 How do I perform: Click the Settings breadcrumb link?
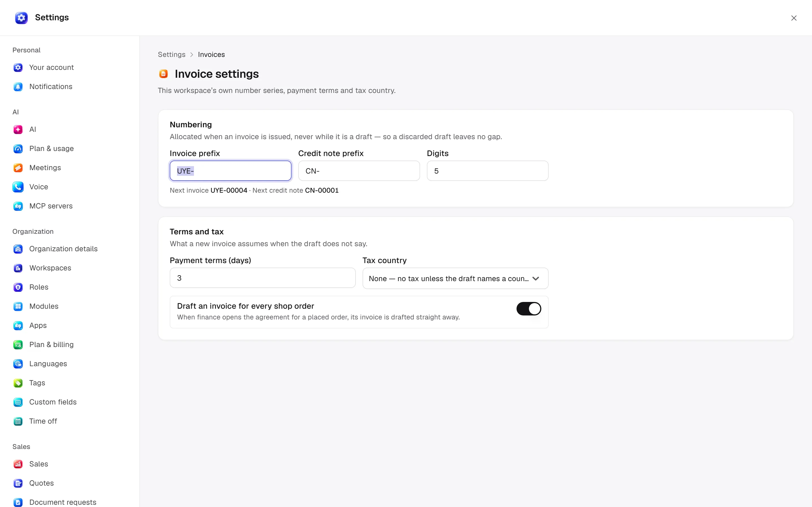click(x=171, y=54)
